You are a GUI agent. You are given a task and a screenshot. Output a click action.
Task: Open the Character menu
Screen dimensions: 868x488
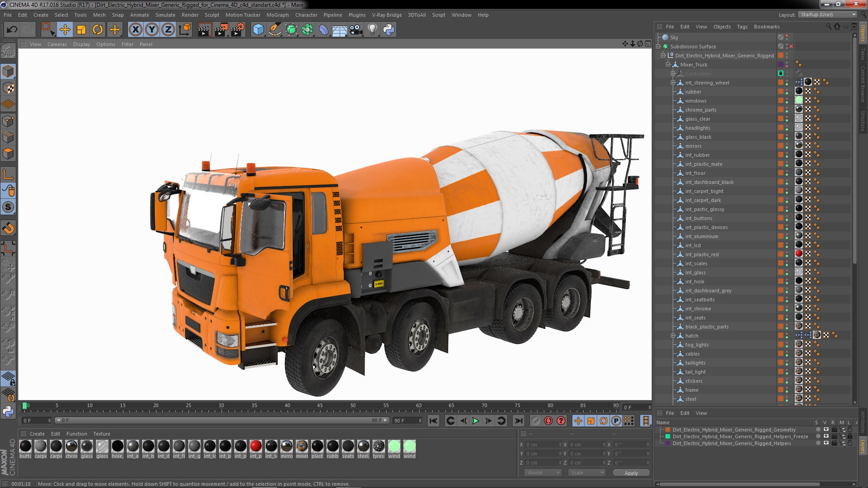point(306,15)
